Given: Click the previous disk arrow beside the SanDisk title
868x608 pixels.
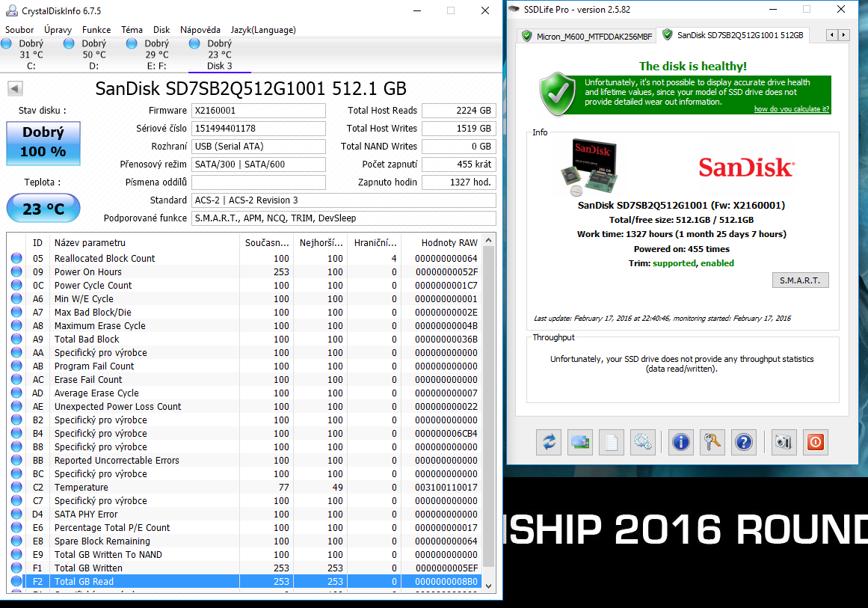Looking at the screenshot, I should pos(15,88).
